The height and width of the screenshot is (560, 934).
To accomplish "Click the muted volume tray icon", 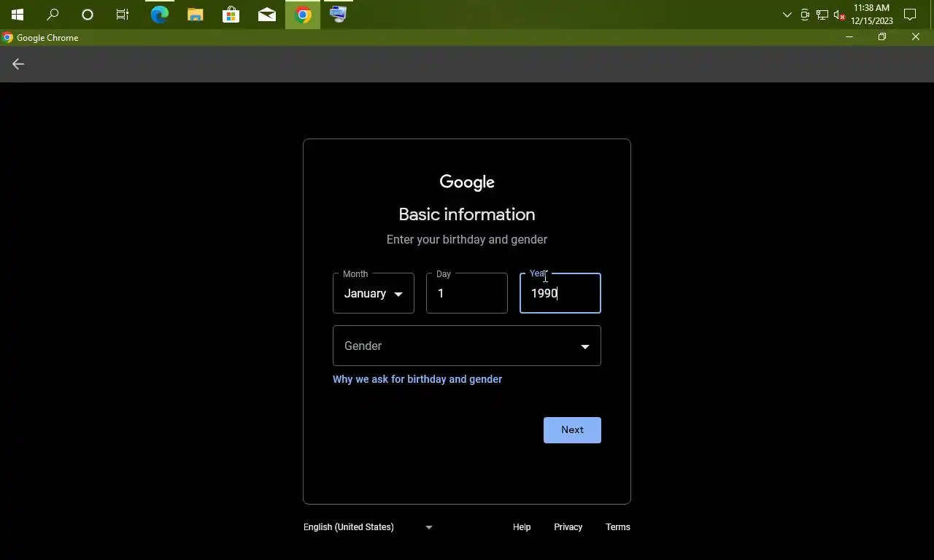I will (x=839, y=15).
